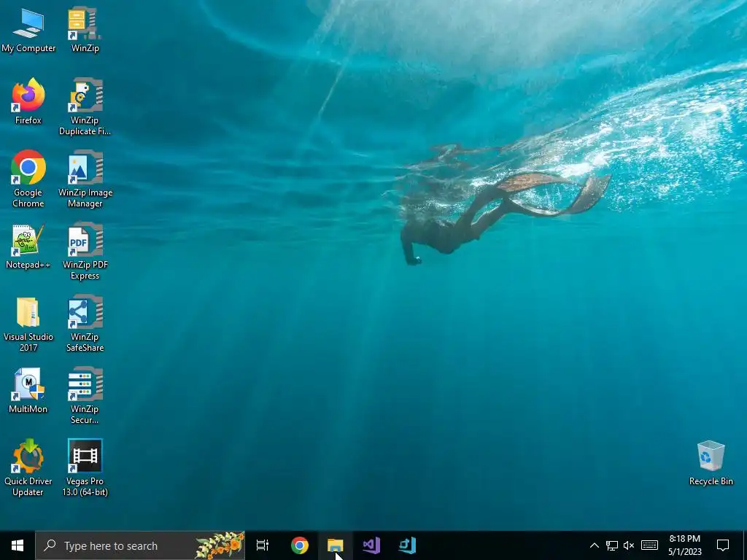Select the MultiMon desktop shortcut

pyautogui.click(x=28, y=391)
